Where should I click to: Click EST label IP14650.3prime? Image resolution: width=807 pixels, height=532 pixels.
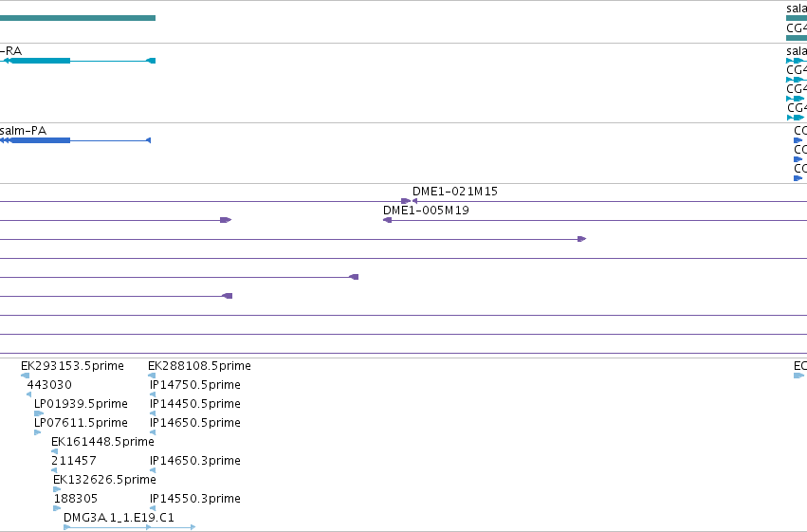pyautogui.click(x=195, y=461)
